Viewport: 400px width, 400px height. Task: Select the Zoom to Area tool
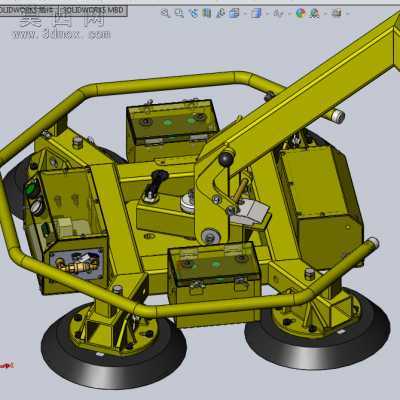pos(179,13)
